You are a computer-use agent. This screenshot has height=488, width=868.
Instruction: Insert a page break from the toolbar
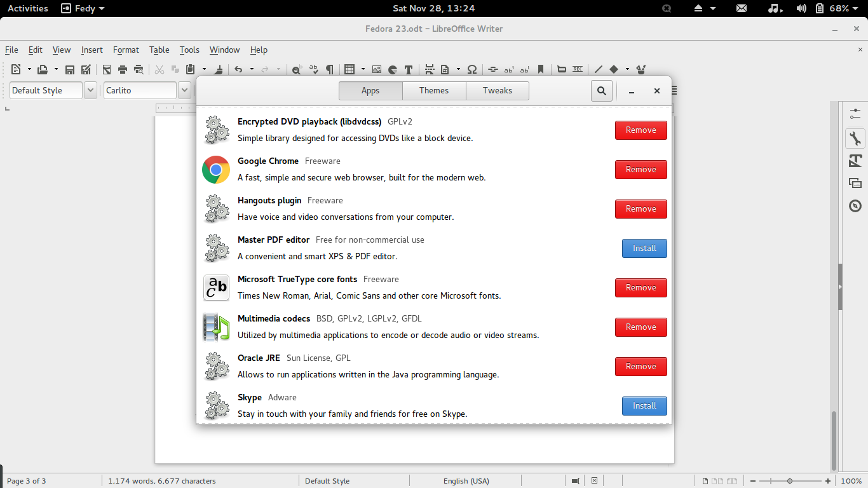click(x=430, y=69)
